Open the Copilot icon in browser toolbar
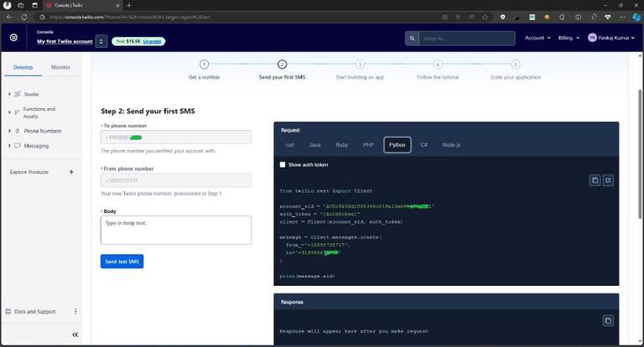The height and width of the screenshot is (347, 644). point(636,17)
